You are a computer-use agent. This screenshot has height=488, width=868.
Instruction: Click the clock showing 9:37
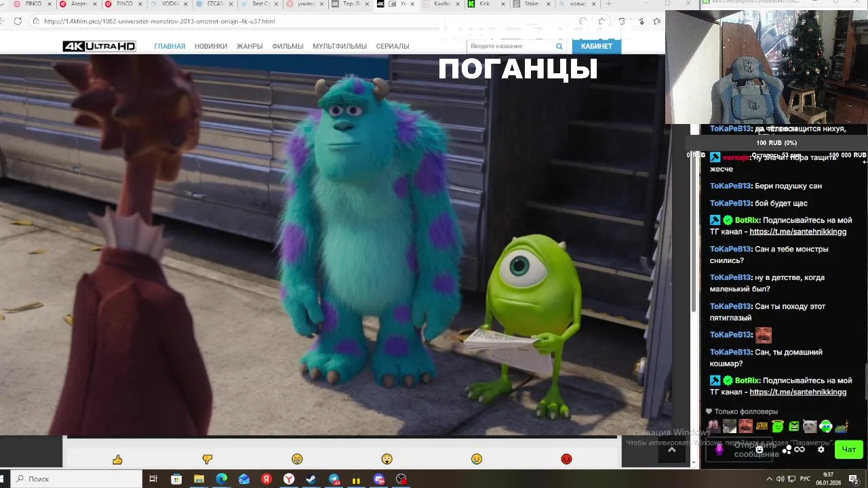click(828, 479)
